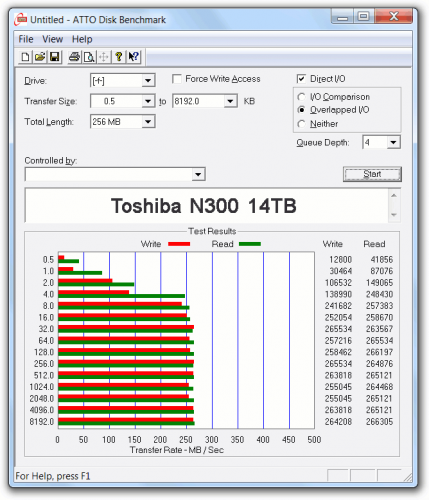Click the Write value 264208
Image resolution: width=429 pixels, height=500 pixels.
tap(338, 422)
